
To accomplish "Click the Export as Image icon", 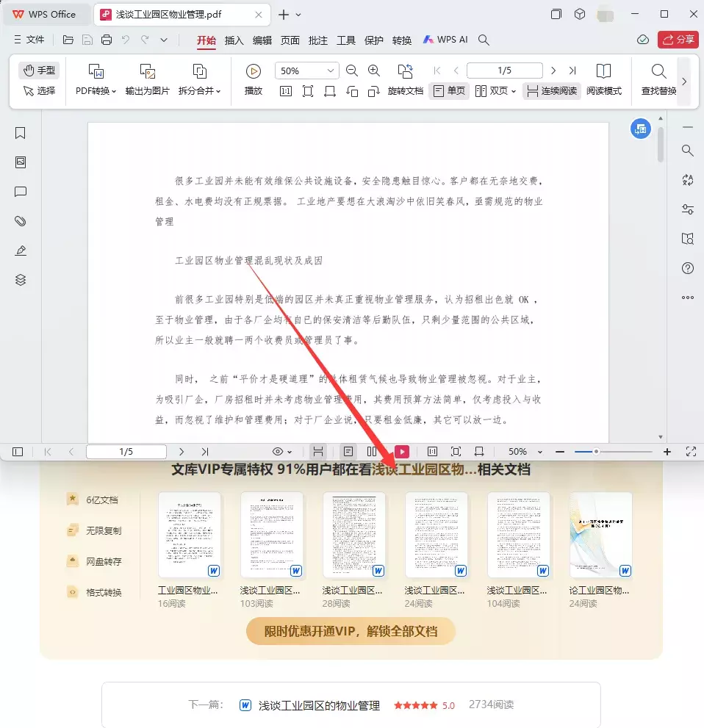I will [147, 71].
